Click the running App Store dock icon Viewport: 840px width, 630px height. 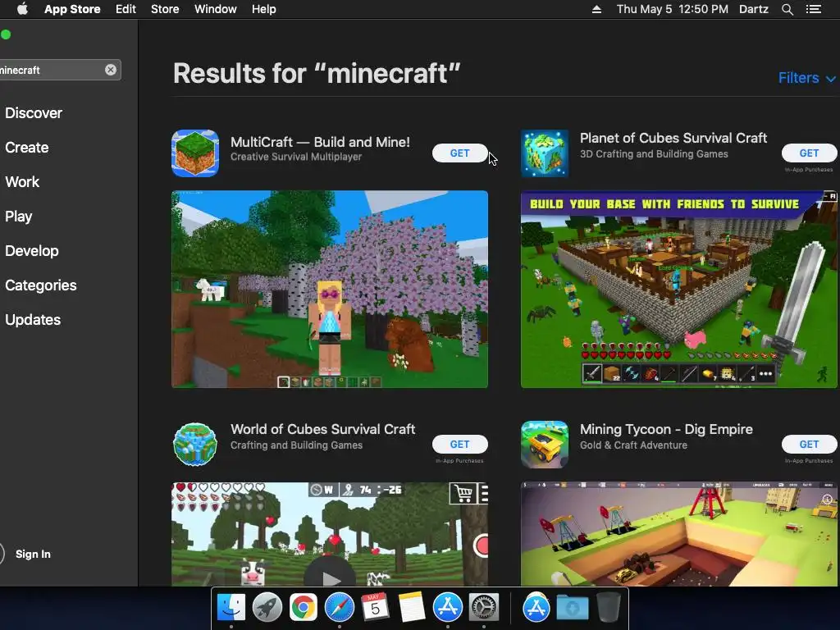pyautogui.click(x=447, y=608)
